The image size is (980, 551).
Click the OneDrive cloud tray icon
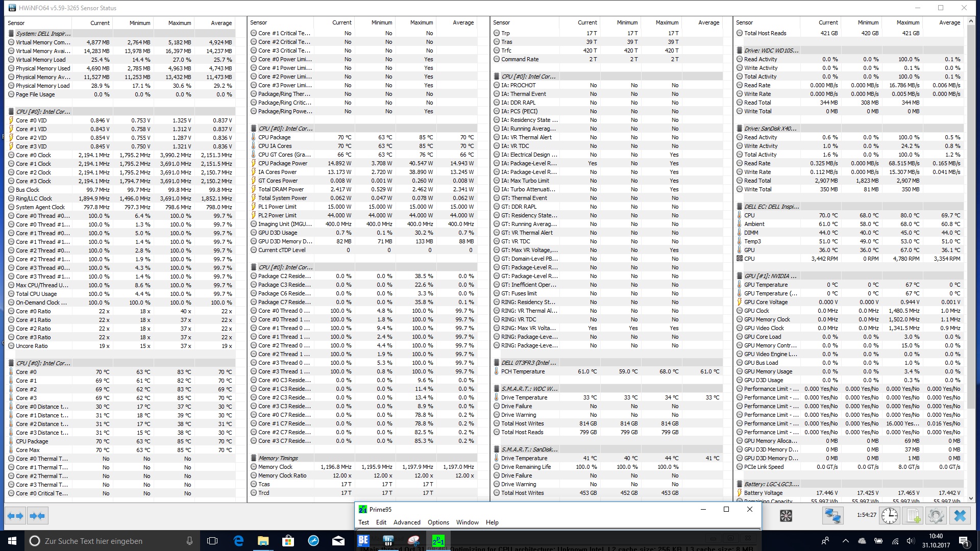point(862,541)
